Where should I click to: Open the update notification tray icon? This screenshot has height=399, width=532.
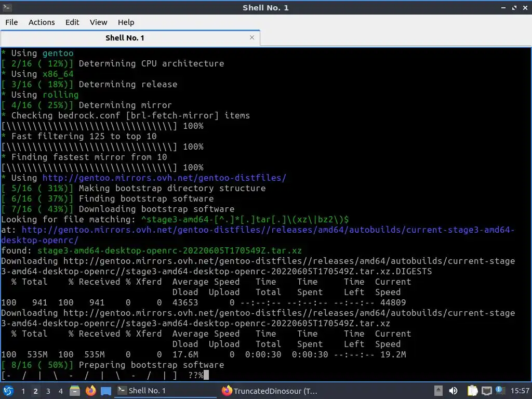pyautogui.click(x=500, y=390)
